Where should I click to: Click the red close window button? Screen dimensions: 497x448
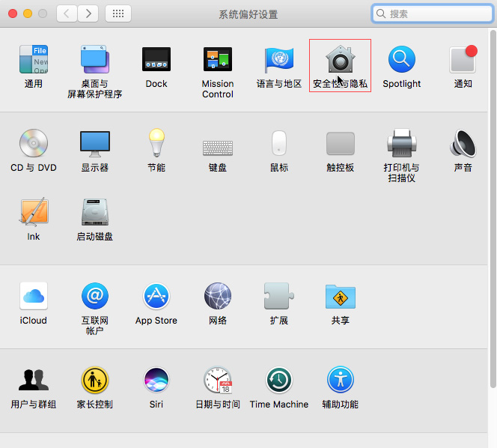(x=13, y=13)
